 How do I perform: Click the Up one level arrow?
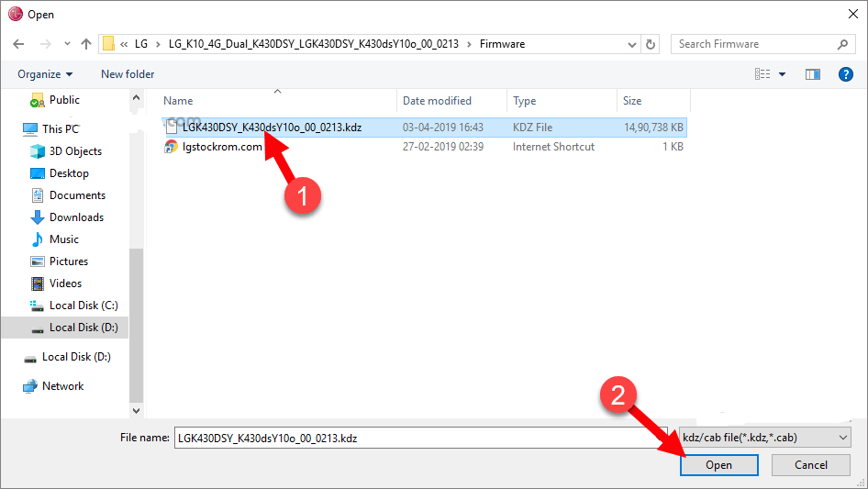tap(86, 44)
